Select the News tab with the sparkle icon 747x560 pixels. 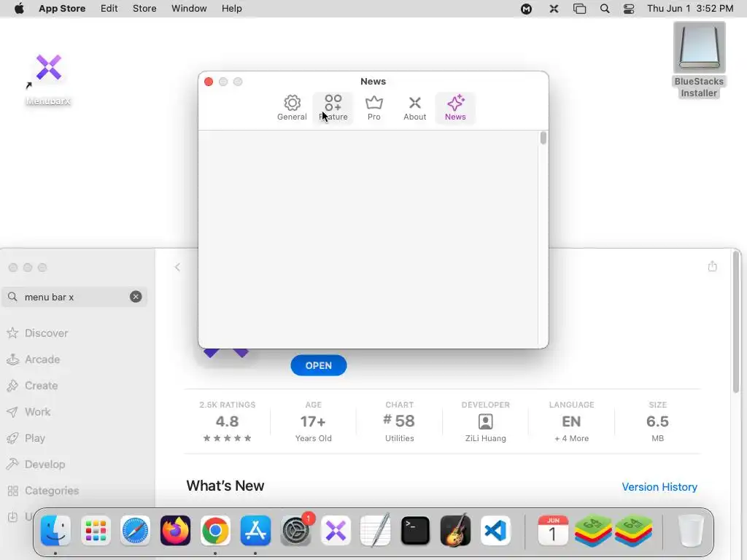tap(455, 108)
